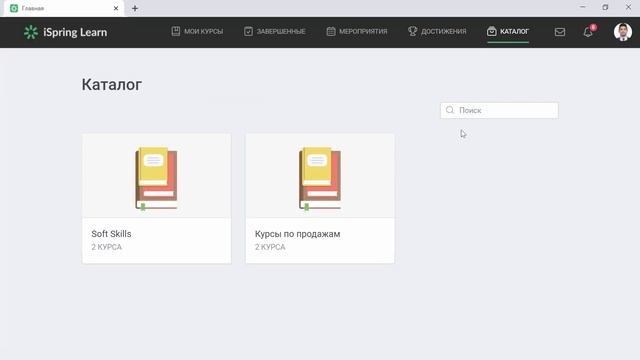The height and width of the screenshot is (360, 640).
Task: Select the Каталог tab
Action: pos(508,31)
